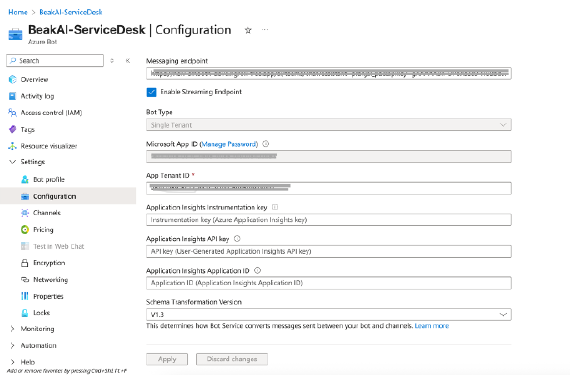The image size is (570, 377).
Task: Open Properties page
Action: (x=48, y=296)
